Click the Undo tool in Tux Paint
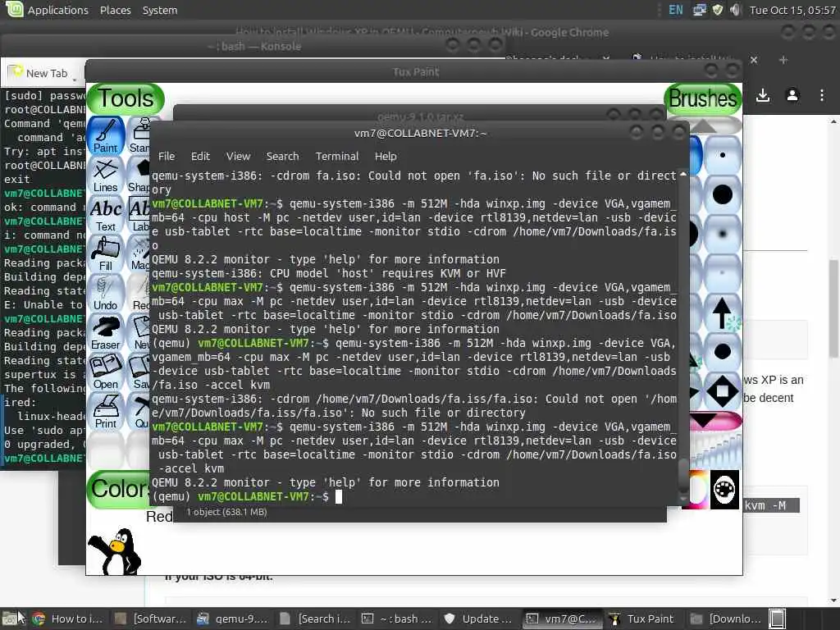The height and width of the screenshot is (630, 840). tap(106, 294)
